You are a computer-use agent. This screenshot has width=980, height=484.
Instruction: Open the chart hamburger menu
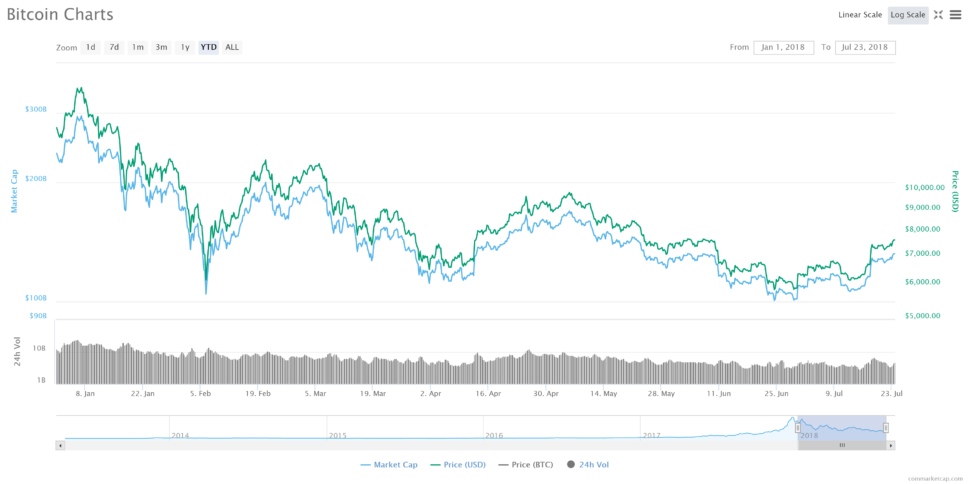coord(955,15)
